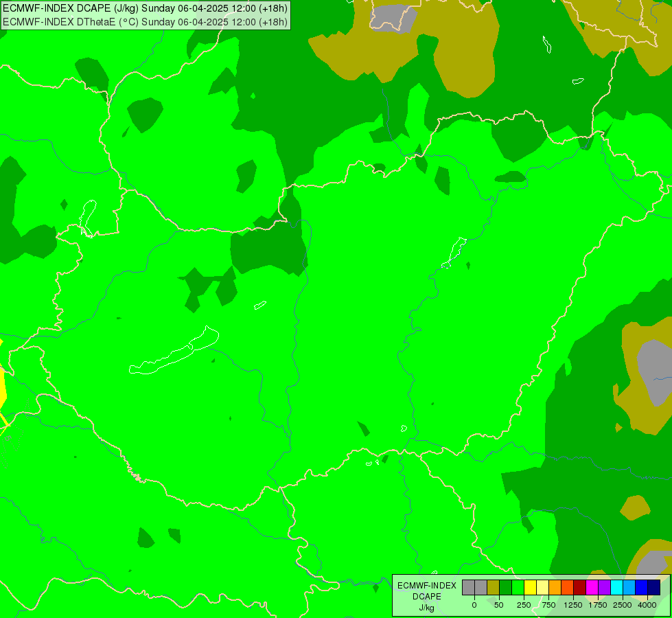Select the pure yellow legend swatch
This screenshot has width=672, height=618.
click(x=531, y=588)
